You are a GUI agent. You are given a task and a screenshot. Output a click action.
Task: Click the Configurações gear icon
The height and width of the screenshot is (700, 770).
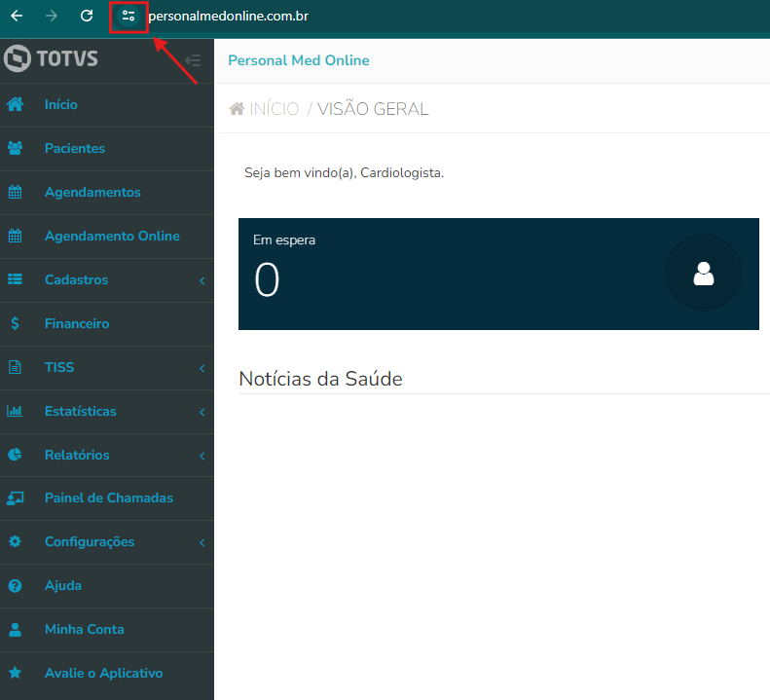(x=15, y=541)
